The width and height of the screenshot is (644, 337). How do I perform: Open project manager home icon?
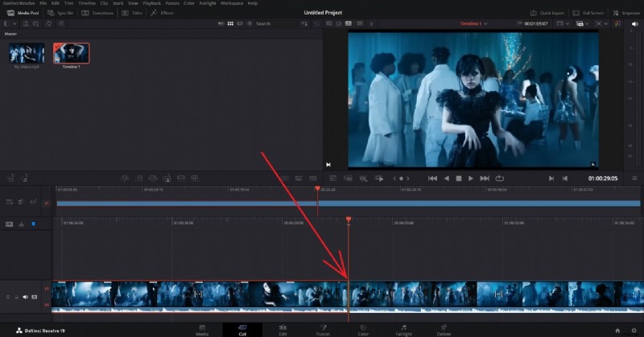tap(617, 331)
